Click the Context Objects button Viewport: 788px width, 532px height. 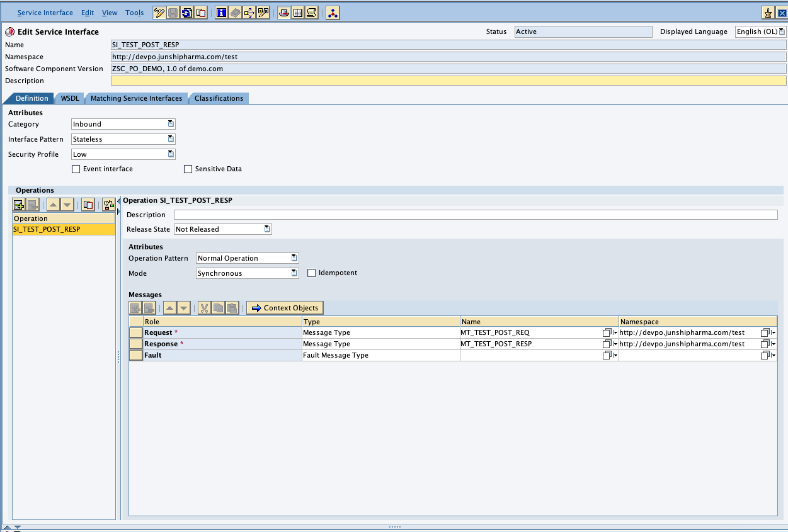click(285, 308)
